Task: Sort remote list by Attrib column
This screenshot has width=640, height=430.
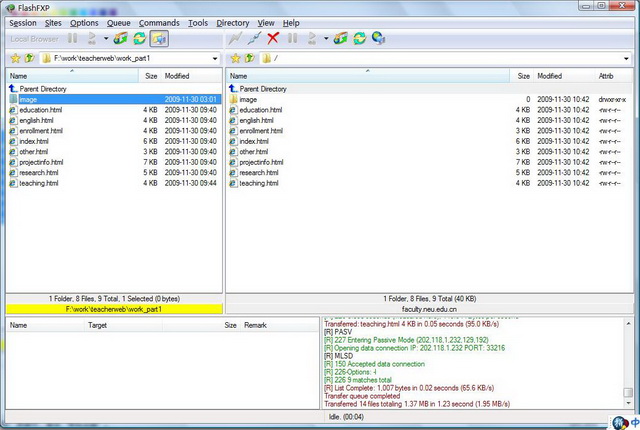Action: (614, 76)
